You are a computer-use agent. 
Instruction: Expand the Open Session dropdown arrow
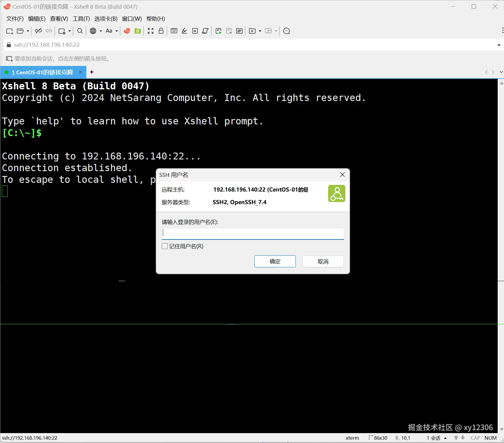[28, 31]
